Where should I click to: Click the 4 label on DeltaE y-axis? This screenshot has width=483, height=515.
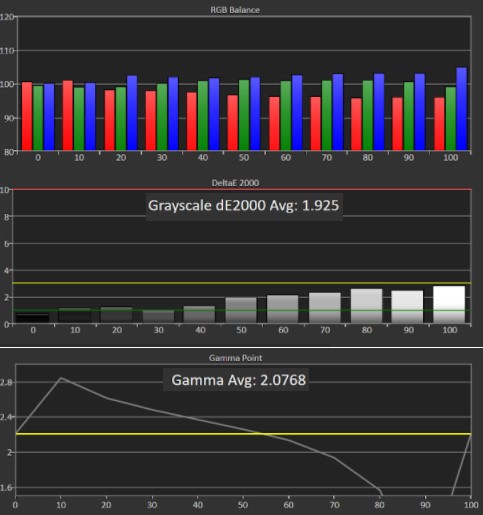click(6, 270)
